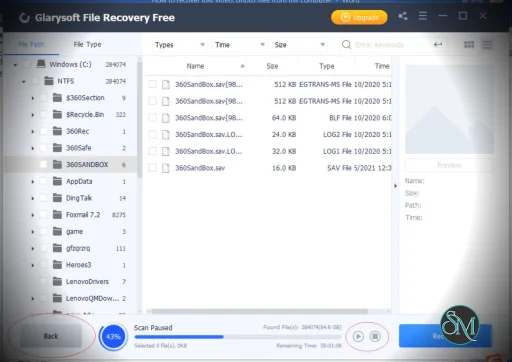Screen dimensions: 512x362
Task: Click the refresh logo icon beside Glarysoft
Action: 24,18
